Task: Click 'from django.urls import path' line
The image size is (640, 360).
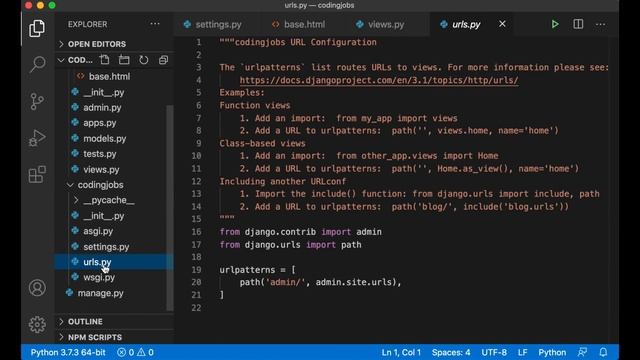Action: (x=290, y=245)
